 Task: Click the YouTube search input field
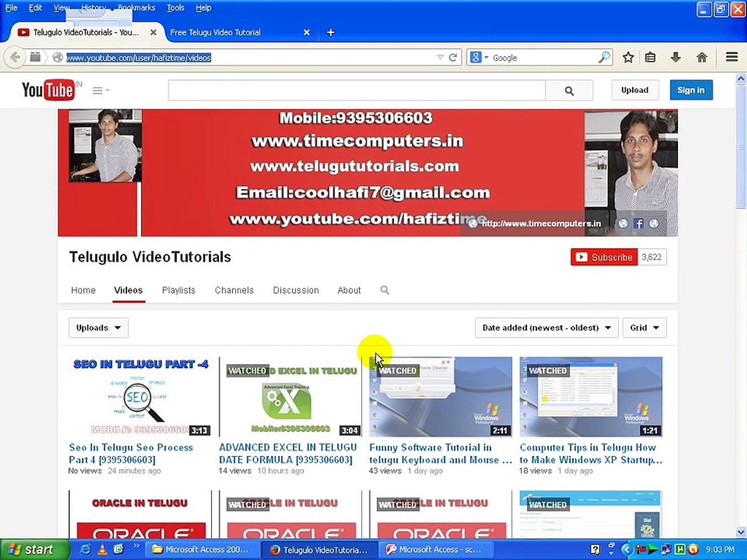click(357, 91)
